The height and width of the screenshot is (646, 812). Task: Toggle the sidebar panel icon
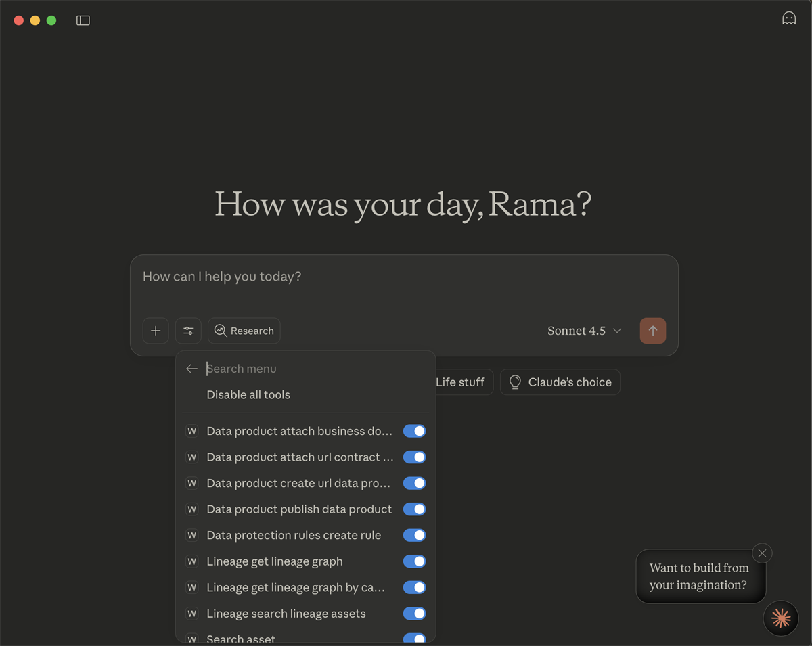tap(83, 20)
